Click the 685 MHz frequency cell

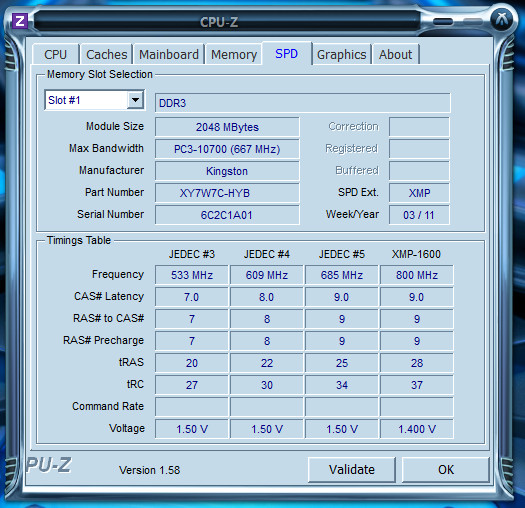tap(342, 275)
